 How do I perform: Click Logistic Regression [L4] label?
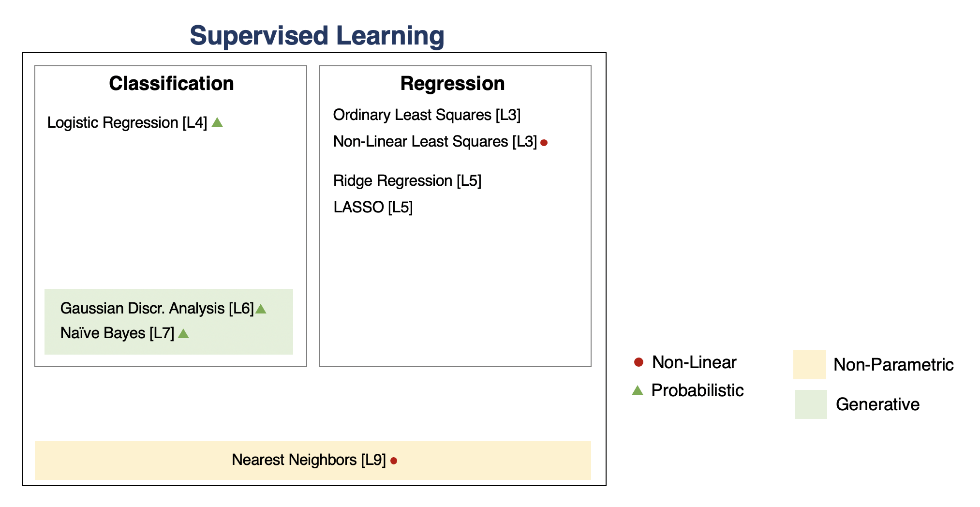pyautogui.click(x=127, y=123)
